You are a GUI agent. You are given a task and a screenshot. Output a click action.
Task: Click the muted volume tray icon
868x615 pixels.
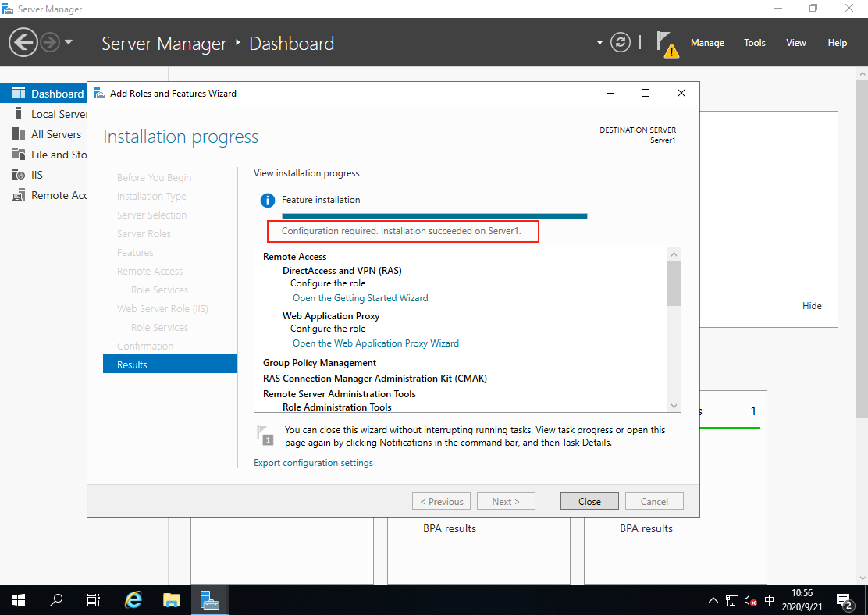coord(751,600)
